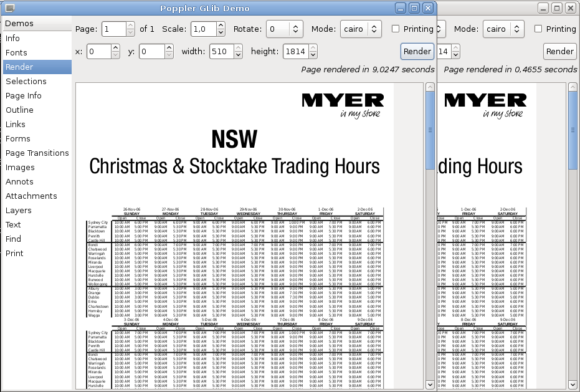Open the Mode dropdown in the background window
This screenshot has height=392, width=580.
pyautogui.click(x=503, y=29)
